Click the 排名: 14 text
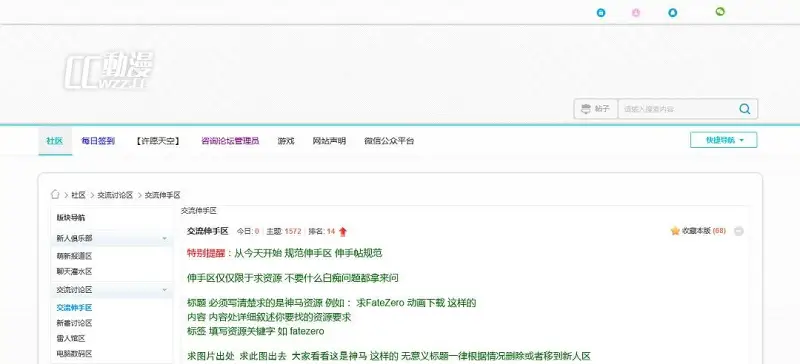 point(321,232)
